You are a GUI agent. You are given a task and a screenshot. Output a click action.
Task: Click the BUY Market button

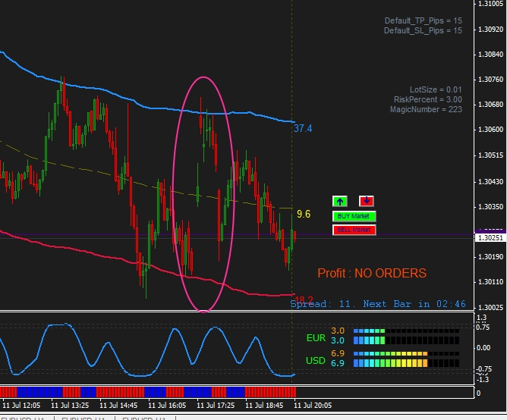354,216
